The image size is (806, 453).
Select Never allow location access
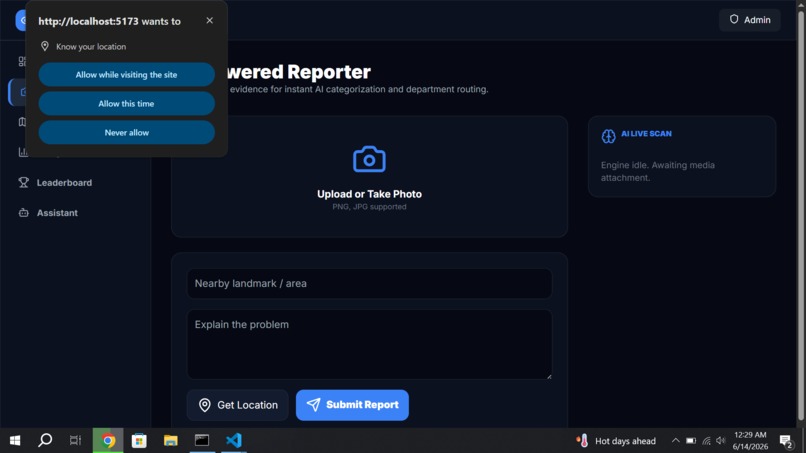[x=126, y=132]
